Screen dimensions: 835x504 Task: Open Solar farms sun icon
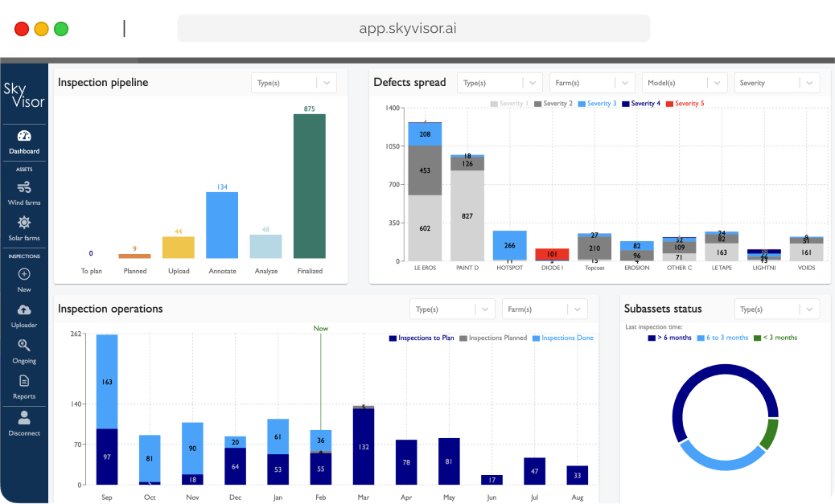24,223
